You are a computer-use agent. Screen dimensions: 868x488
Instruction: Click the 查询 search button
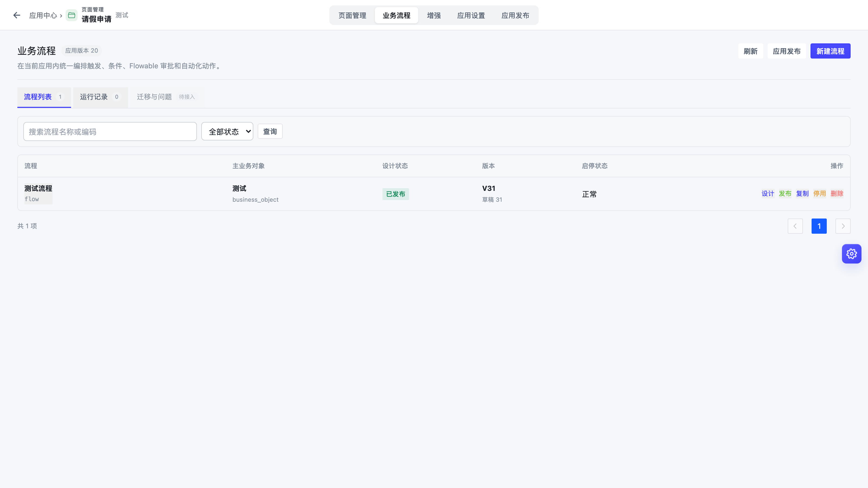pyautogui.click(x=270, y=131)
